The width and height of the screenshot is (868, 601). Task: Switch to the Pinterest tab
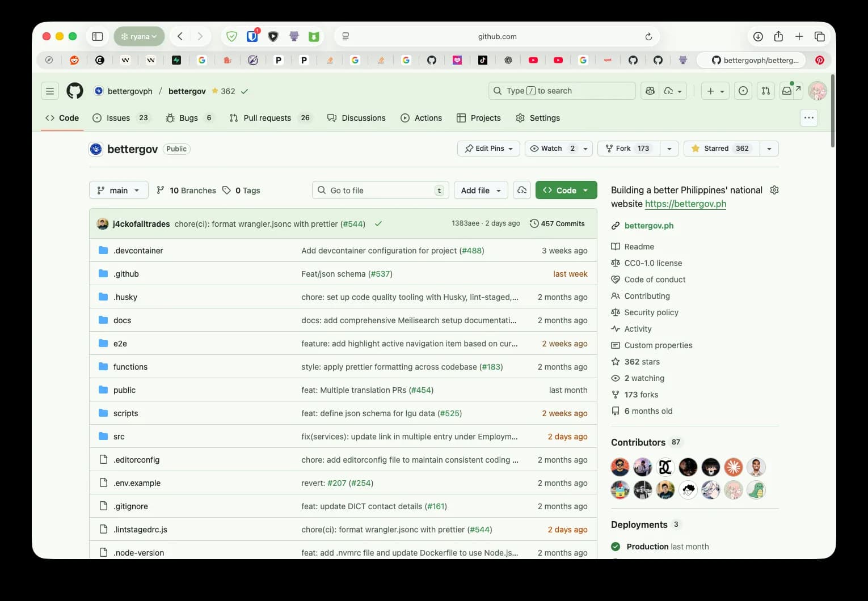pos(819,60)
